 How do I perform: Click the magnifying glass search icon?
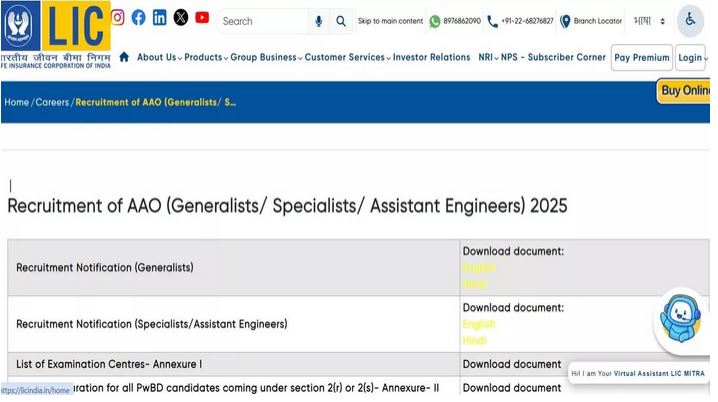(341, 21)
